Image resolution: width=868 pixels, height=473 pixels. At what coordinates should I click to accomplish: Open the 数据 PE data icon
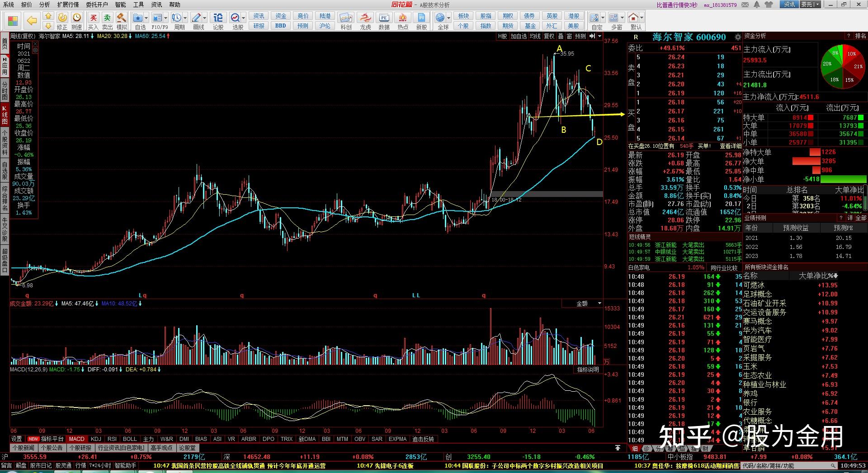tap(384, 21)
